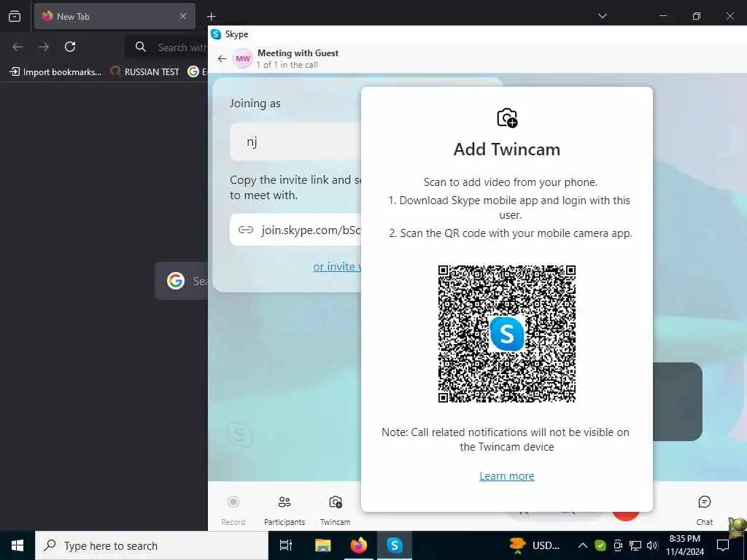
Task: Open the Windows Start menu
Action: pyautogui.click(x=18, y=545)
